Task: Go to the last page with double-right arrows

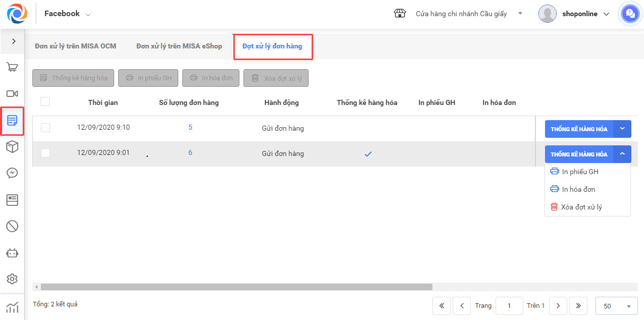Action: [x=578, y=306]
